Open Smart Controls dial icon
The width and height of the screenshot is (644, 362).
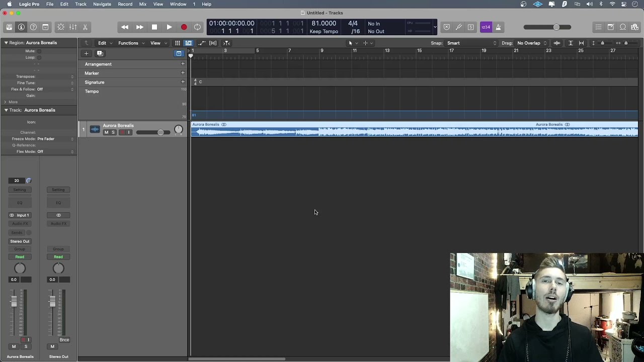coord(61,27)
